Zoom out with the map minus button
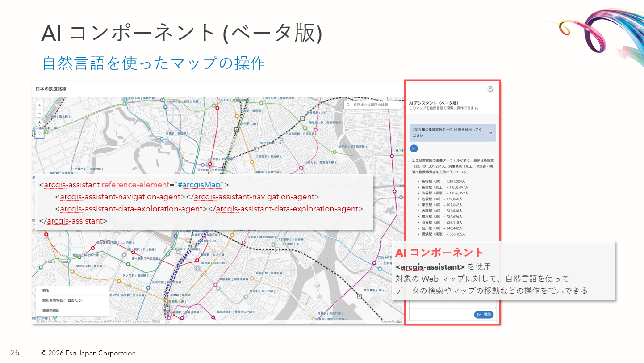Viewport: 644px width, 363px height. coord(40,113)
